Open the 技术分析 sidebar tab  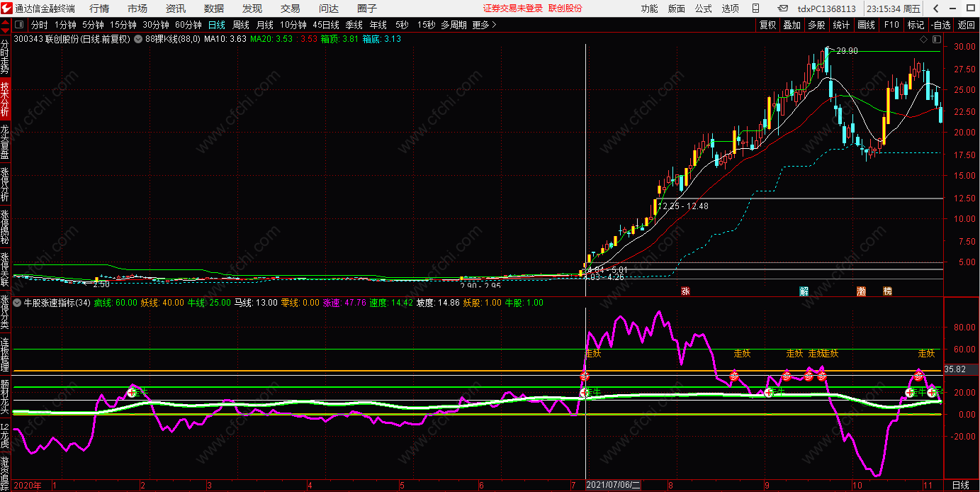[x=5, y=99]
